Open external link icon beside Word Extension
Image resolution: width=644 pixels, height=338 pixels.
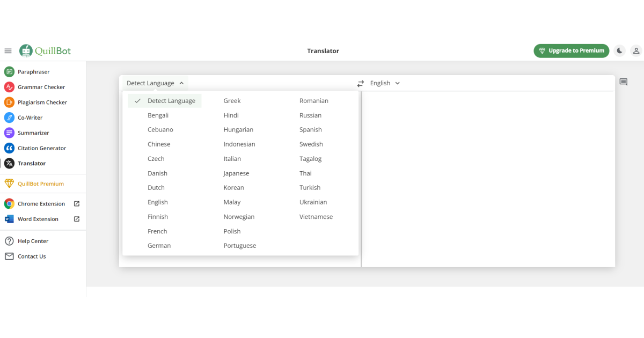click(x=77, y=219)
